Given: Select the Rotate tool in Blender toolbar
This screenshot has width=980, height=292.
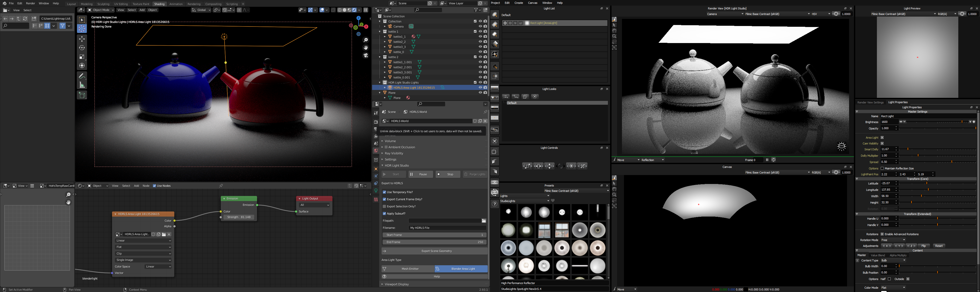Looking at the screenshot, I should (82, 48).
